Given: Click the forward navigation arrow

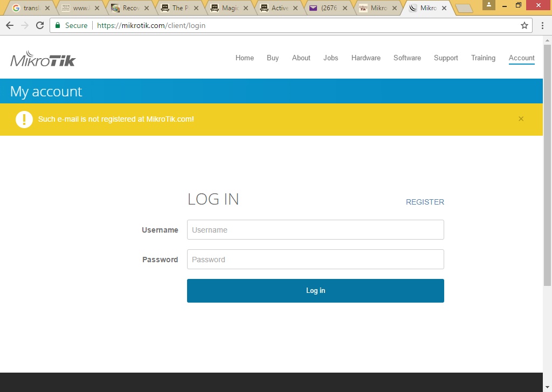Looking at the screenshot, I should pyautogui.click(x=24, y=25).
